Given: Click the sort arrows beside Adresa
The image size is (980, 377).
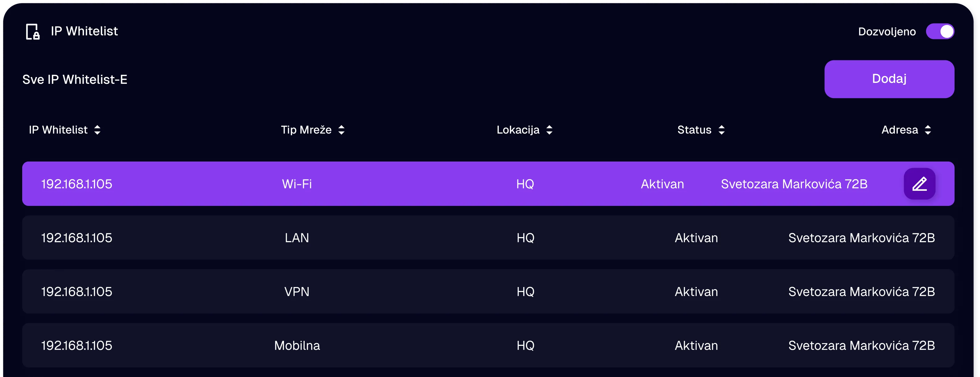Looking at the screenshot, I should tap(928, 129).
